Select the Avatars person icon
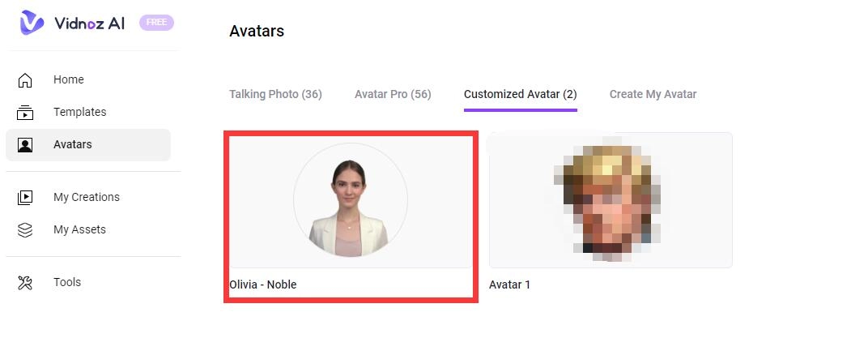Viewport: 868px width, 355px height. point(25,145)
